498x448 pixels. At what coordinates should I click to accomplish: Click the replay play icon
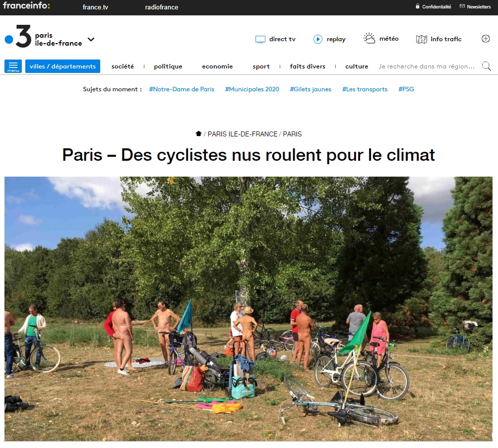317,39
